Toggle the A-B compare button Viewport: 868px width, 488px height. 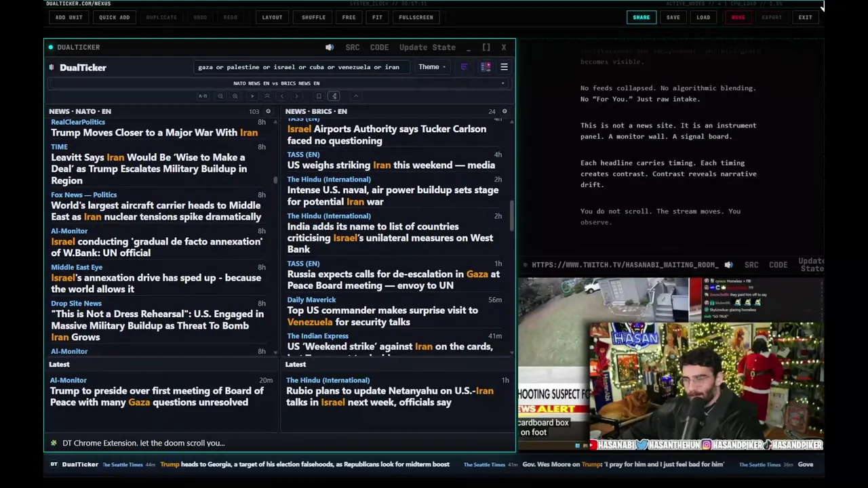(203, 96)
